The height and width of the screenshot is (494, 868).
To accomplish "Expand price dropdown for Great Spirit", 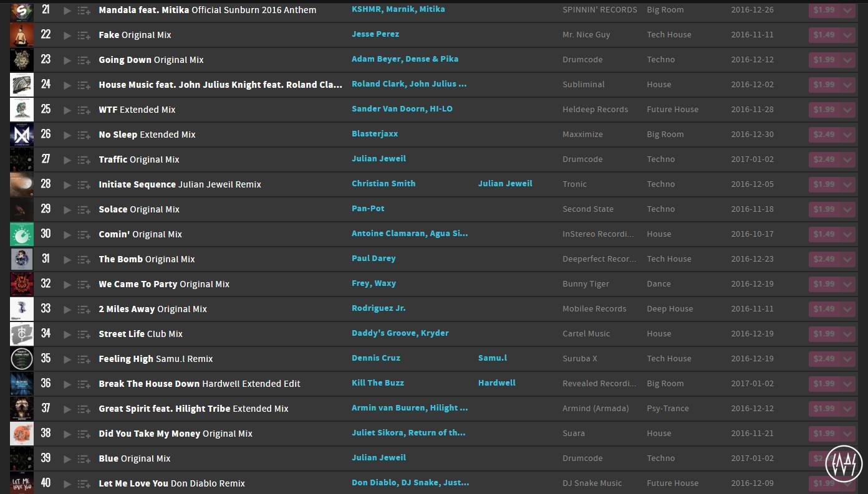I will 847,409.
